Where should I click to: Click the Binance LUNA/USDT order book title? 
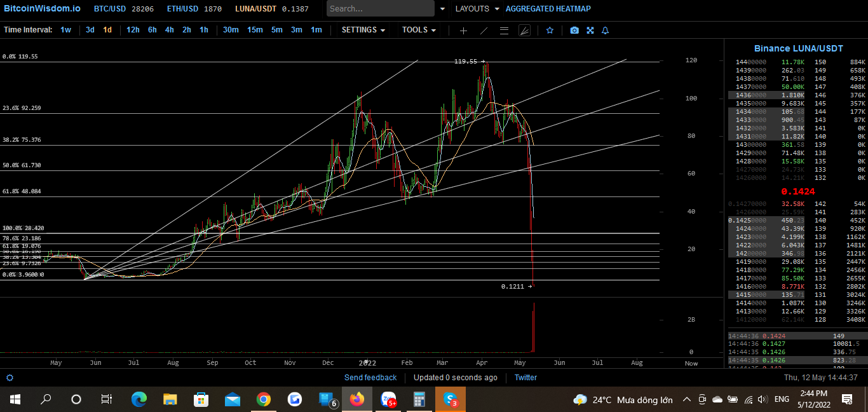coord(799,48)
